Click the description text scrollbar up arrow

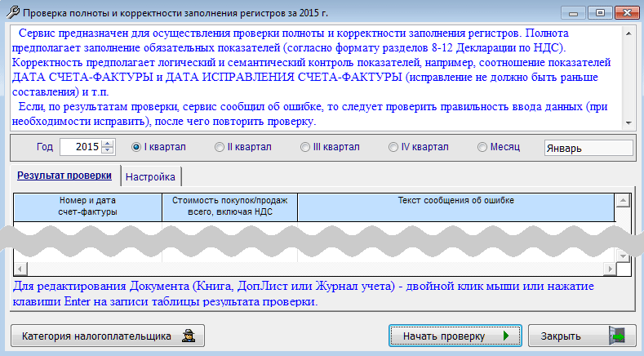pyautogui.click(x=628, y=33)
